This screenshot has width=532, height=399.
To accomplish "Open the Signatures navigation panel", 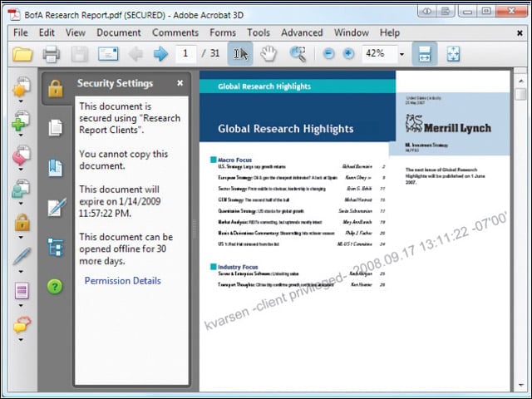I will click(x=57, y=207).
